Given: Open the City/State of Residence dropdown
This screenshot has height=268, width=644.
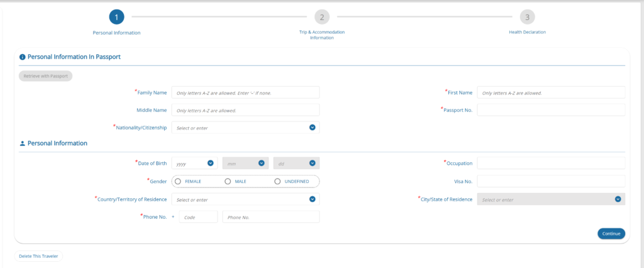Looking at the screenshot, I should tap(618, 199).
